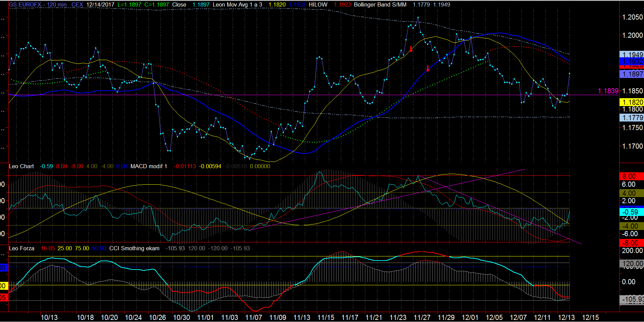
Task: Click the yellow -0.00594 MACD value
Action: (210, 166)
